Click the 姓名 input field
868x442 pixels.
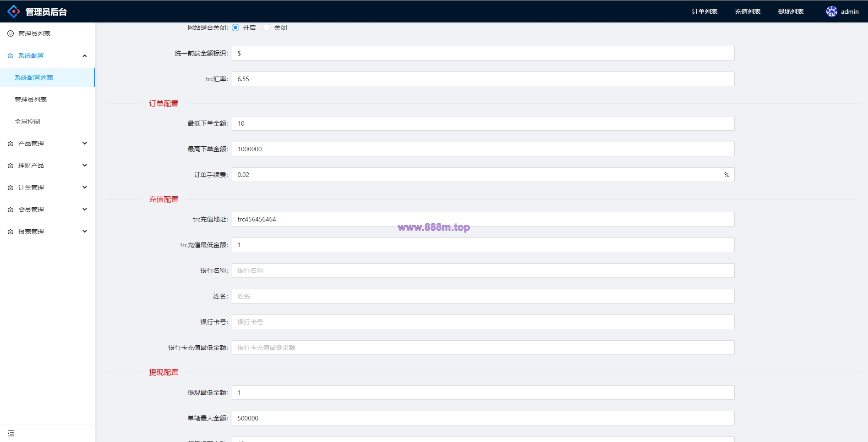coord(483,296)
